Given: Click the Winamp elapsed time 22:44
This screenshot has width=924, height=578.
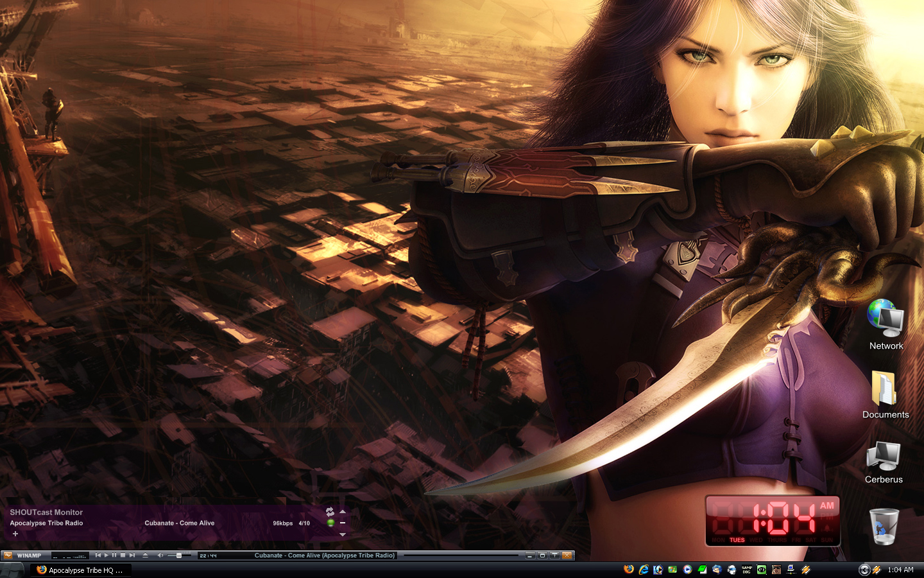Looking at the screenshot, I should click(209, 556).
